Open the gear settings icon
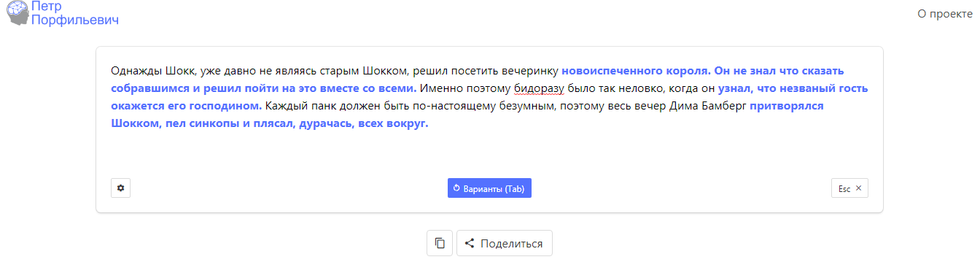Image resolution: width=980 pixels, height=273 pixels. 120,188
